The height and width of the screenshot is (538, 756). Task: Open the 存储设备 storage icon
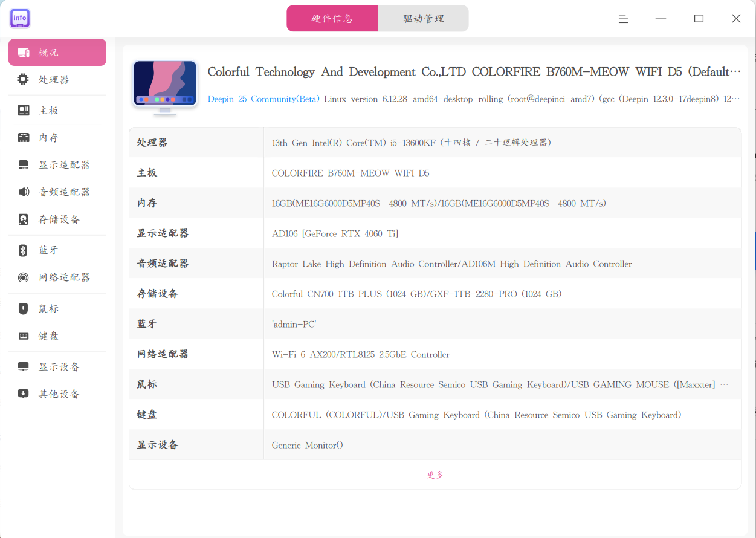[23, 219]
